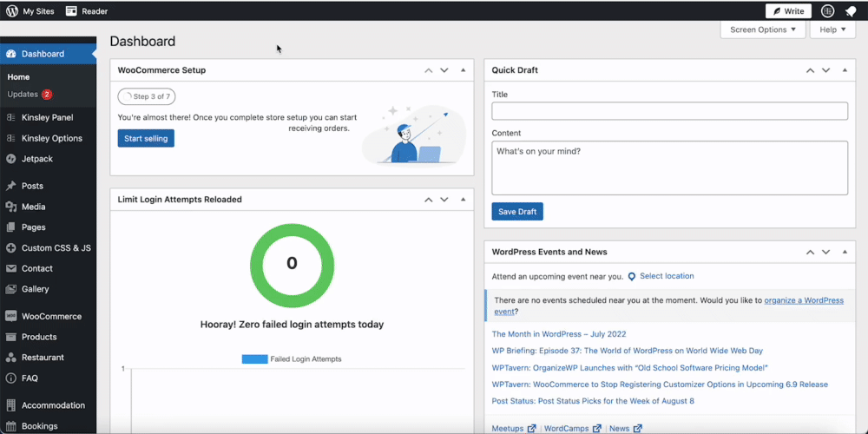Click the WordPress logo in admin bar
Viewport: 868px width, 434px height.
pos(11,11)
